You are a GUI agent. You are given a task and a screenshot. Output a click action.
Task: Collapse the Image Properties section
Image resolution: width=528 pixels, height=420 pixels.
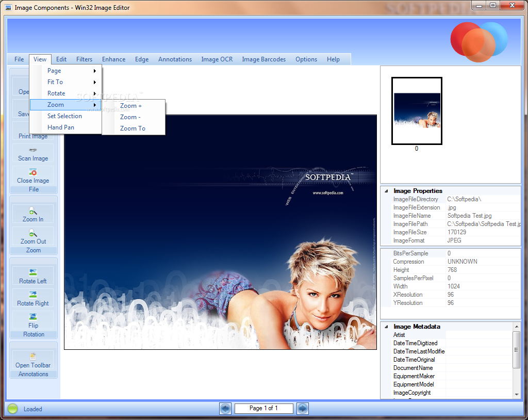pyautogui.click(x=387, y=191)
